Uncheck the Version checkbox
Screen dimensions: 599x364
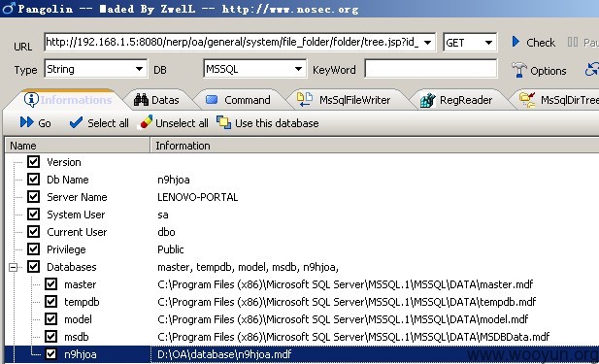click(x=33, y=161)
